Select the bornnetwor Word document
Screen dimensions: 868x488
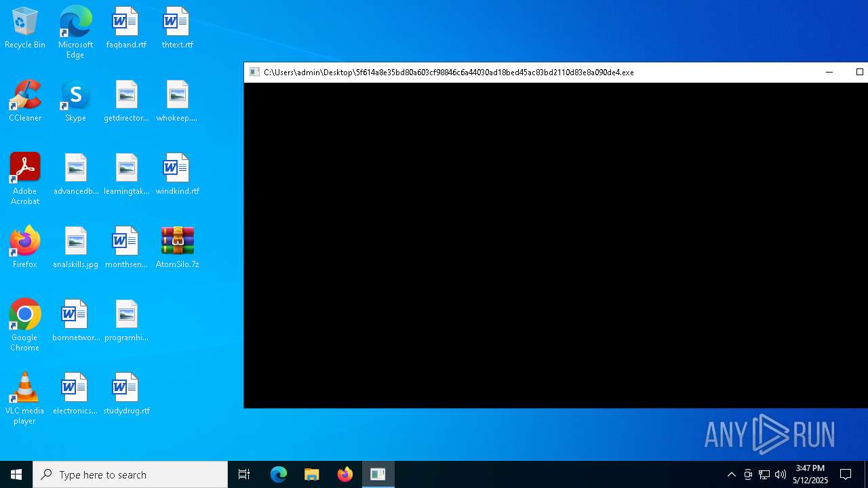click(x=75, y=321)
